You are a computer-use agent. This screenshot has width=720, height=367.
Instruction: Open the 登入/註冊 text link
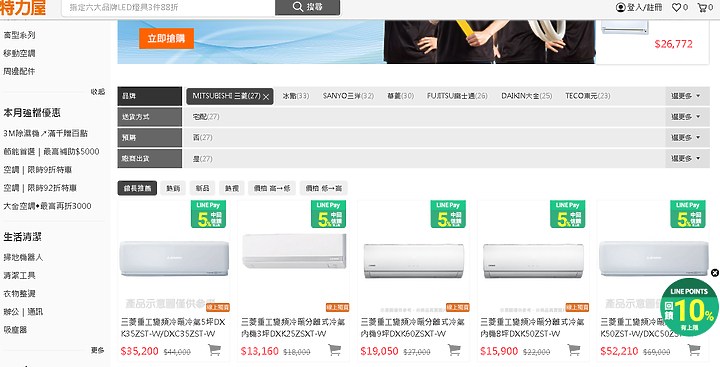pyautogui.click(x=645, y=7)
